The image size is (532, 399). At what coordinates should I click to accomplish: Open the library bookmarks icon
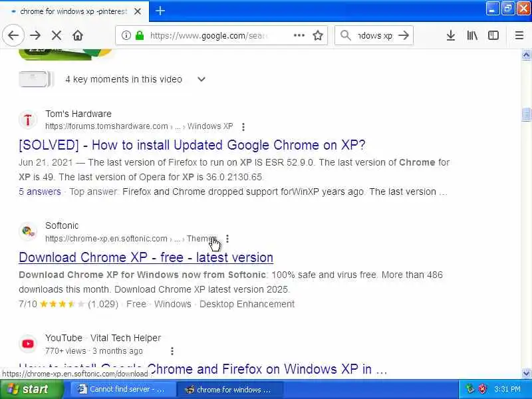(472, 35)
